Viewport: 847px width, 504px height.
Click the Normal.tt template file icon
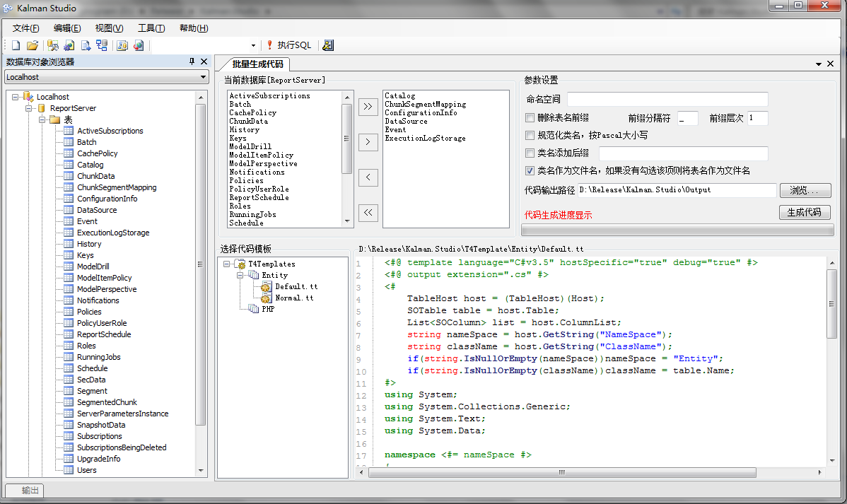click(266, 298)
